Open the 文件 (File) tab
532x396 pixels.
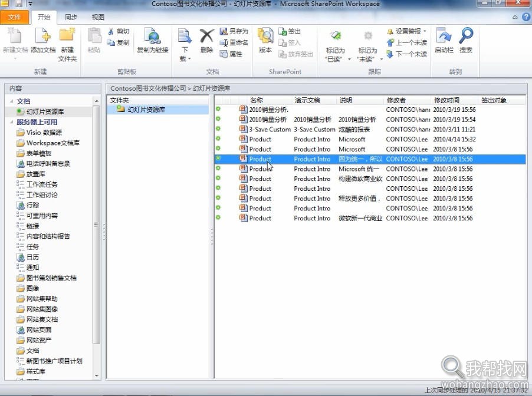point(14,17)
